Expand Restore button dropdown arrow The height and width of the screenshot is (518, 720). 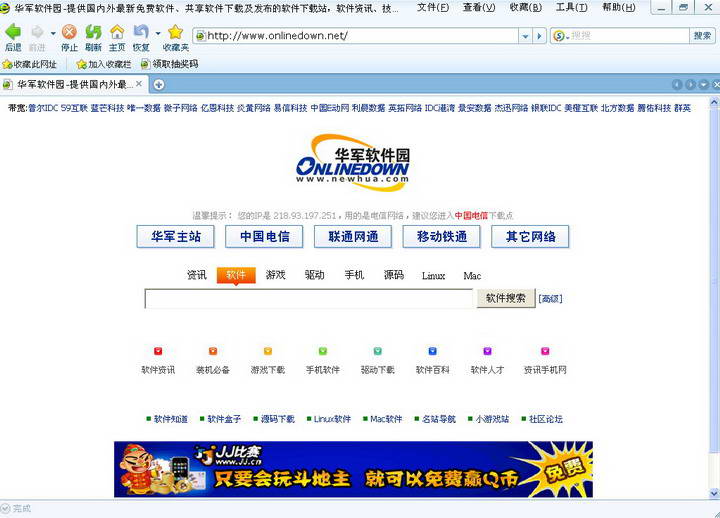[x=158, y=34]
